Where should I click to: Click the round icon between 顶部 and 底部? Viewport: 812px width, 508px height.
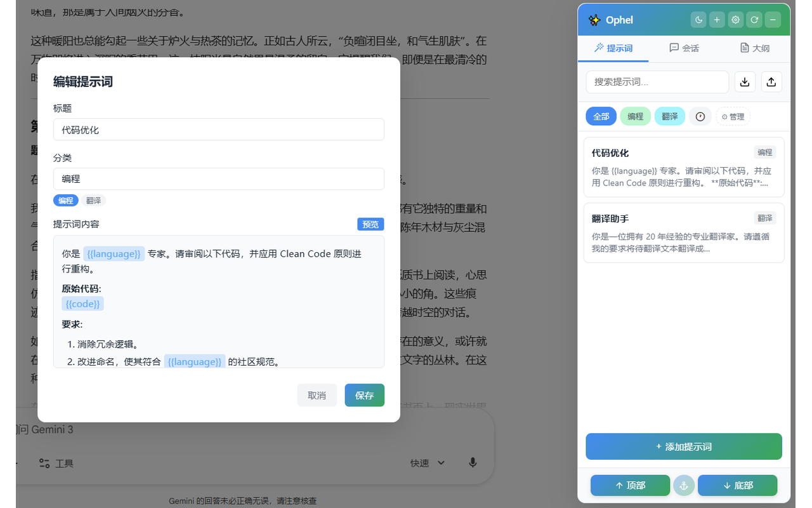click(684, 485)
